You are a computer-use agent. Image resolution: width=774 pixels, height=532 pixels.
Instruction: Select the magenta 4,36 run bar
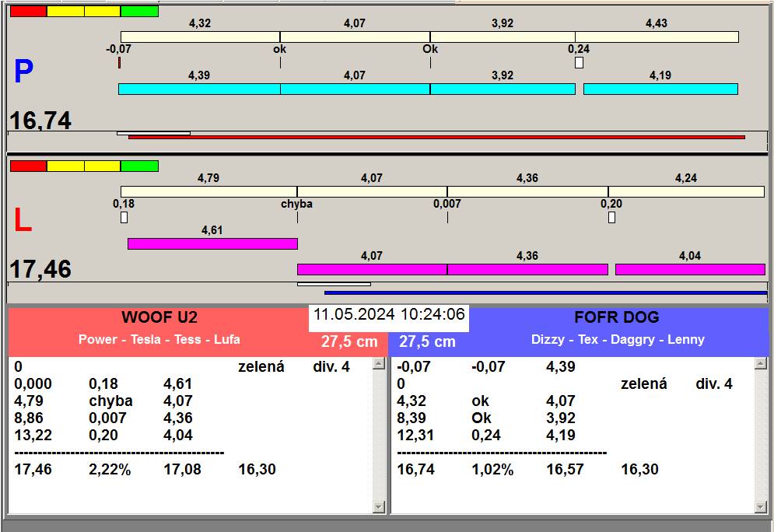pos(527,269)
